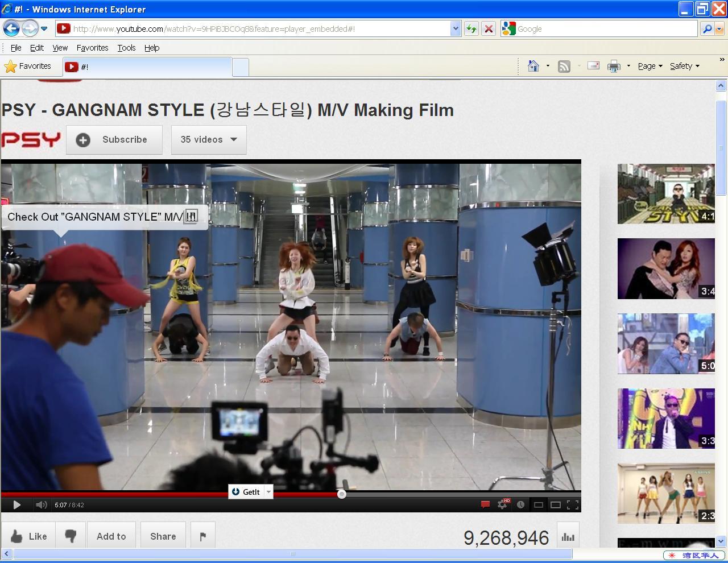Click the 9,268,946 view count
The height and width of the screenshot is (563, 728).
coord(506,538)
